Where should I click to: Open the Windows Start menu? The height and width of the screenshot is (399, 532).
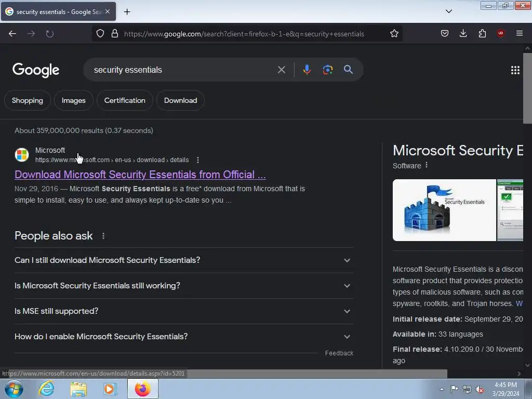(x=14, y=389)
